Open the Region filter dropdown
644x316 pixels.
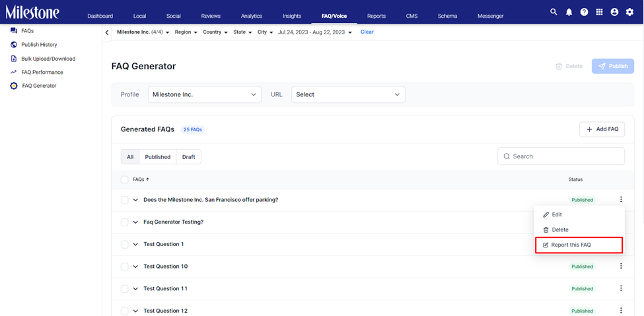[x=186, y=32]
